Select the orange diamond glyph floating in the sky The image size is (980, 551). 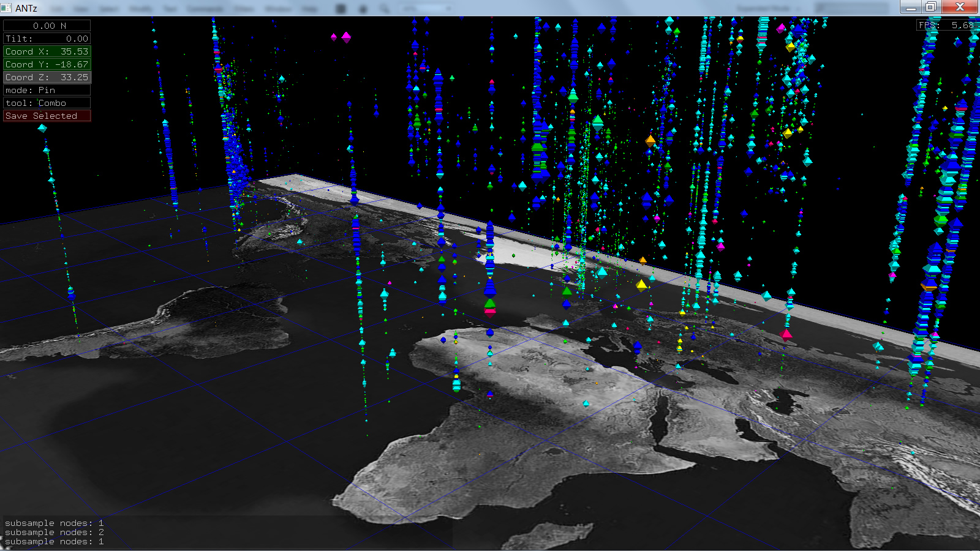click(x=650, y=140)
